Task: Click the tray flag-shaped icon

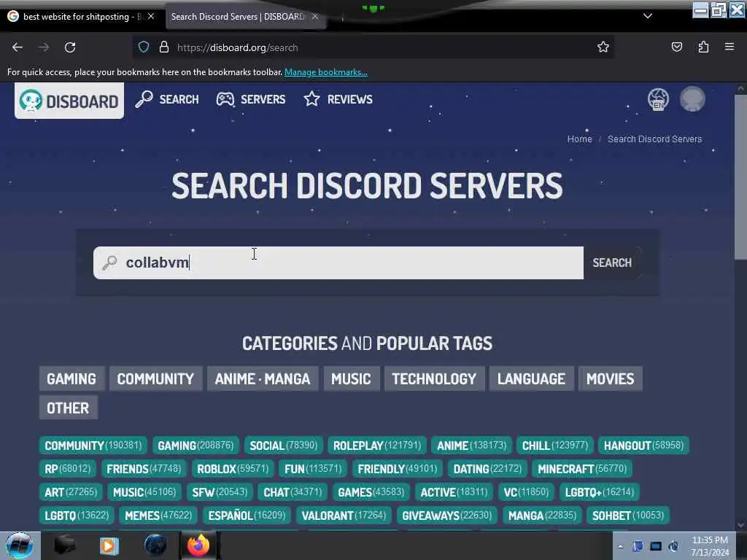Action: (x=638, y=546)
